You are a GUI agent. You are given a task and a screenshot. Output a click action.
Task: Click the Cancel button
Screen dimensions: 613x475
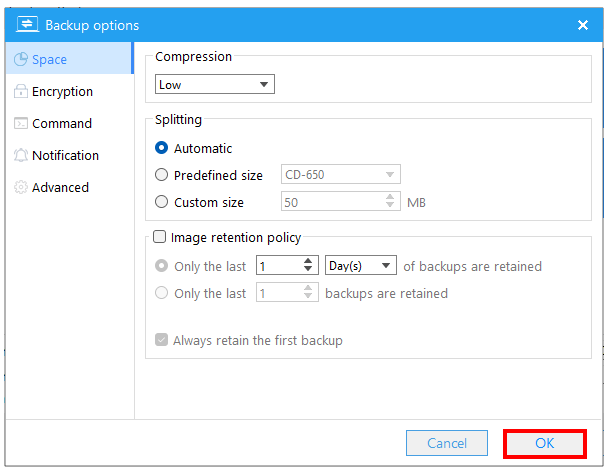[447, 443]
